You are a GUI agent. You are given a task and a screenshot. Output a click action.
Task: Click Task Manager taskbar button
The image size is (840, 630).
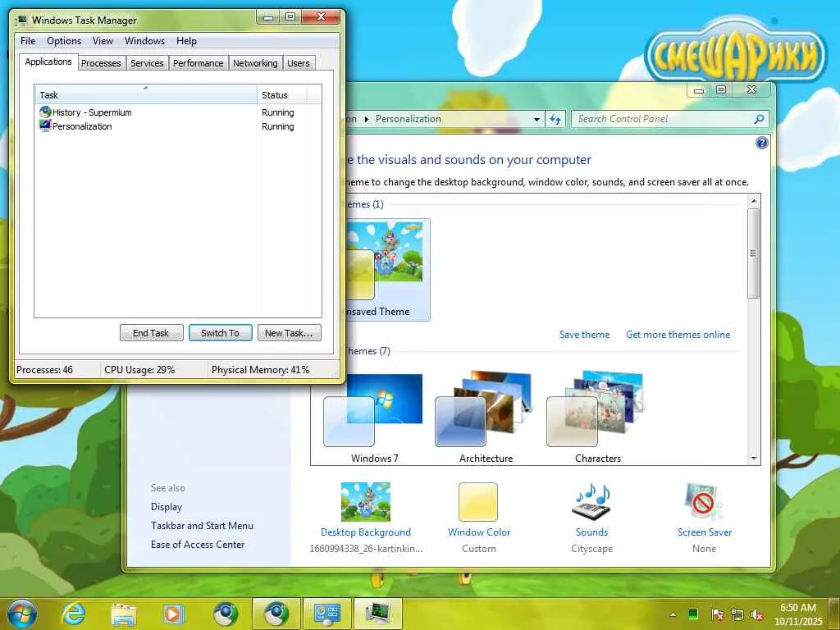[x=377, y=614]
